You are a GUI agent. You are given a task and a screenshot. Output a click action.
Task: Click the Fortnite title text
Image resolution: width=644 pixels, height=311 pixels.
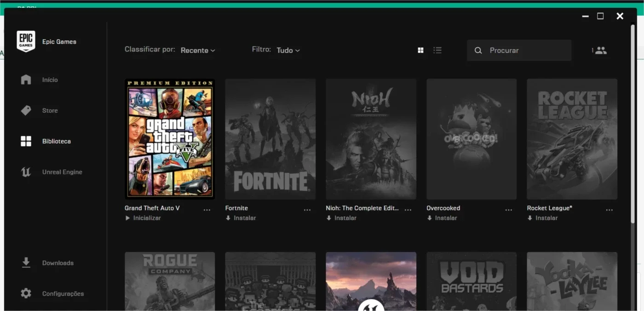click(x=236, y=208)
